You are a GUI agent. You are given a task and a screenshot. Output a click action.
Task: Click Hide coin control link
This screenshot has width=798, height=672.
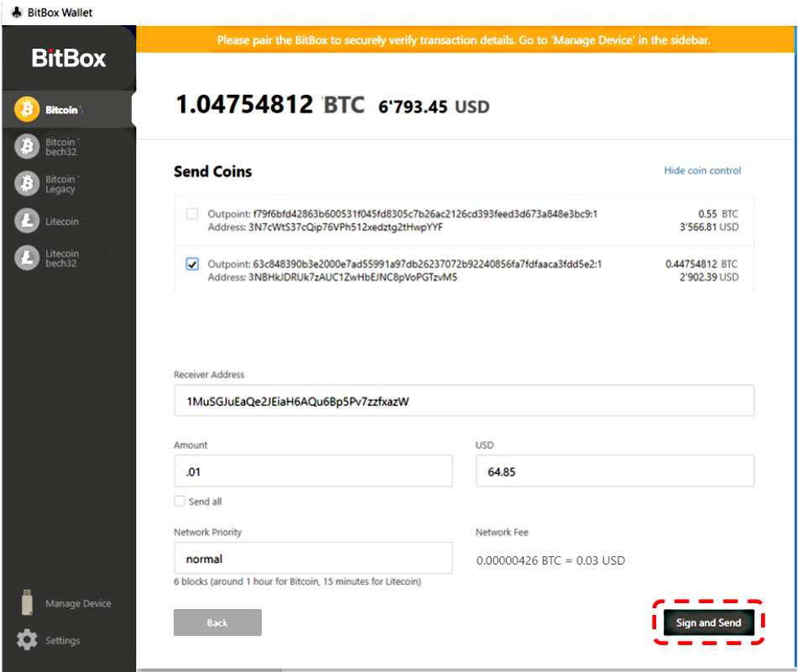[x=702, y=170]
